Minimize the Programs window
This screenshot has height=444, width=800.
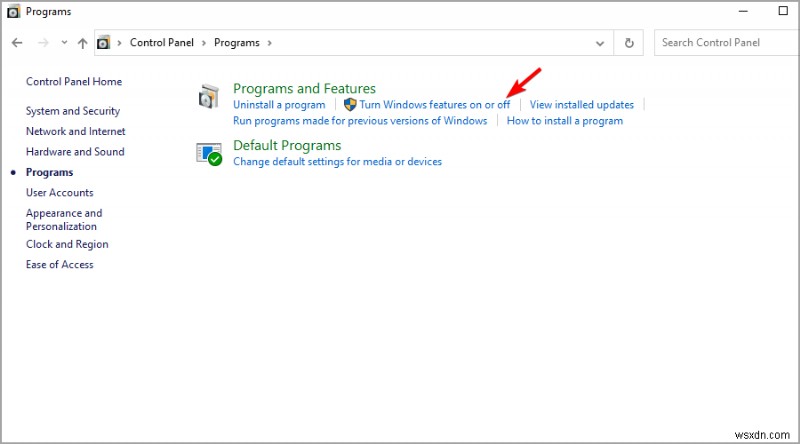743,11
